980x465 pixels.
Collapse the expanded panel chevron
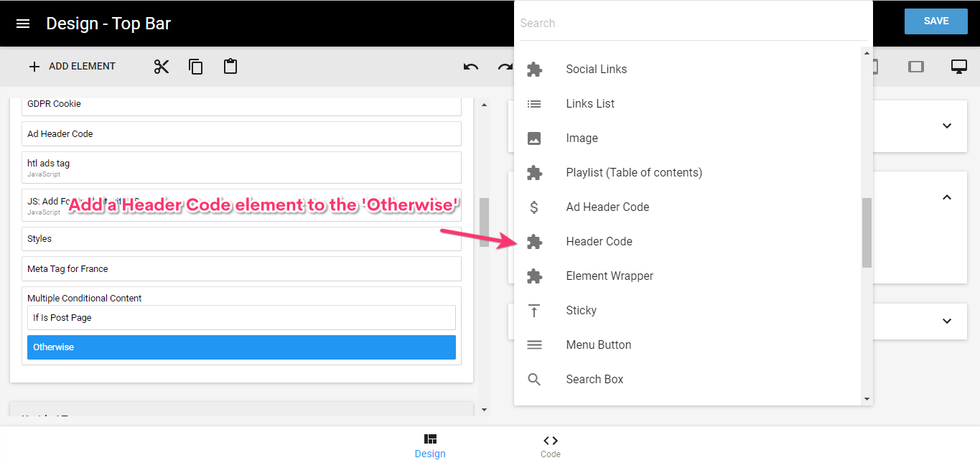point(946,197)
